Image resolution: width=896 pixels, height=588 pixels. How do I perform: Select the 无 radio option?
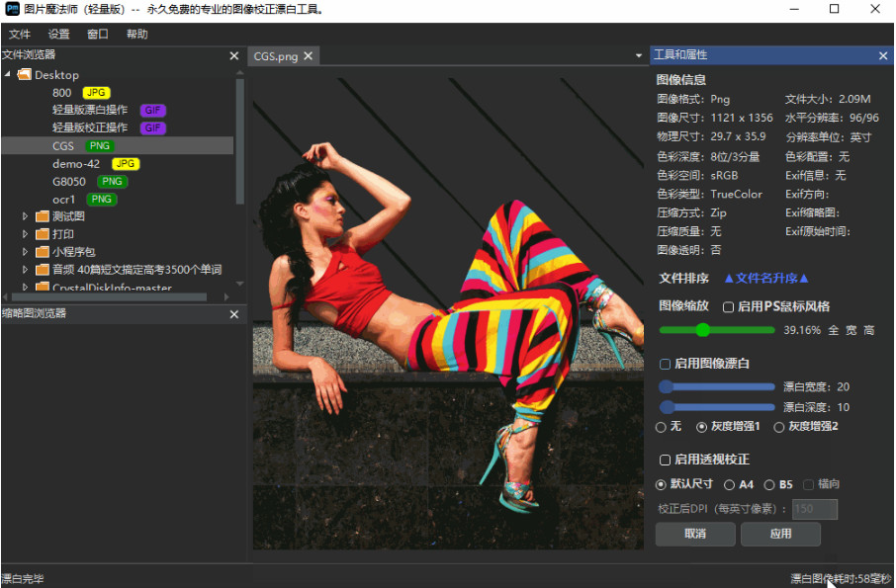[x=662, y=427]
